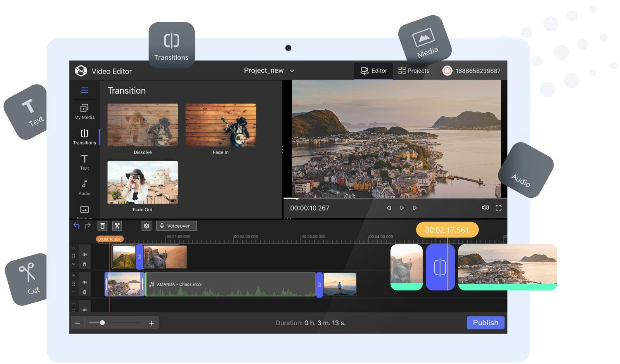Click the Undo arrow above the timeline
Viewport: 620px width, 364px height.
[76, 225]
